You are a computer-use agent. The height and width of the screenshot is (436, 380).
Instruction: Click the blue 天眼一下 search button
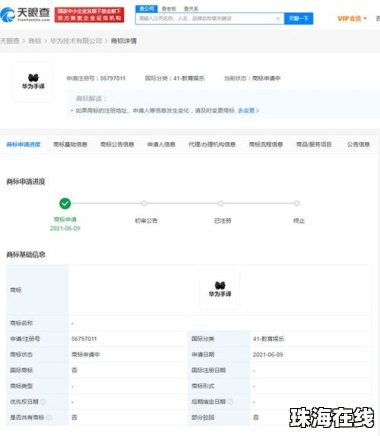(x=298, y=18)
